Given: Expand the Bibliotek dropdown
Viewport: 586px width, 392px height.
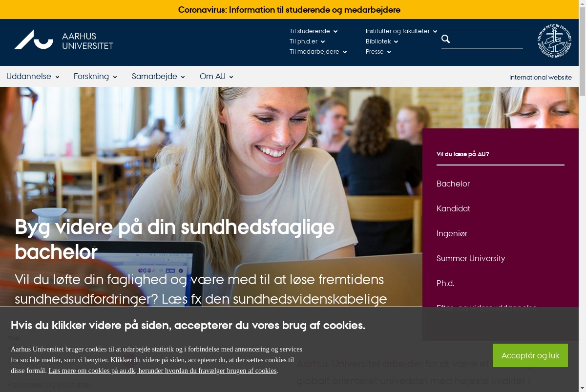Looking at the screenshot, I should (382, 41).
